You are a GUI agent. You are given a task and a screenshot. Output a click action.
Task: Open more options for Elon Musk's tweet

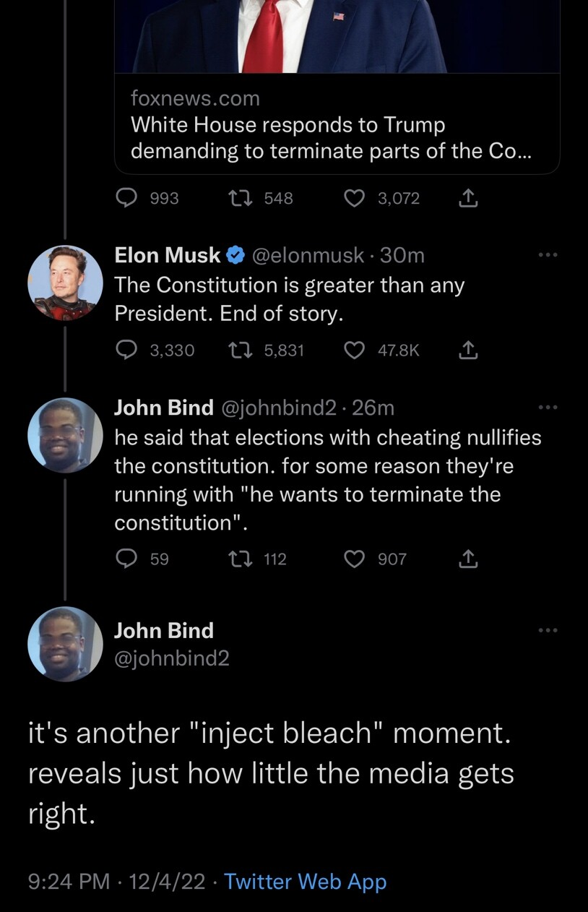tap(549, 255)
